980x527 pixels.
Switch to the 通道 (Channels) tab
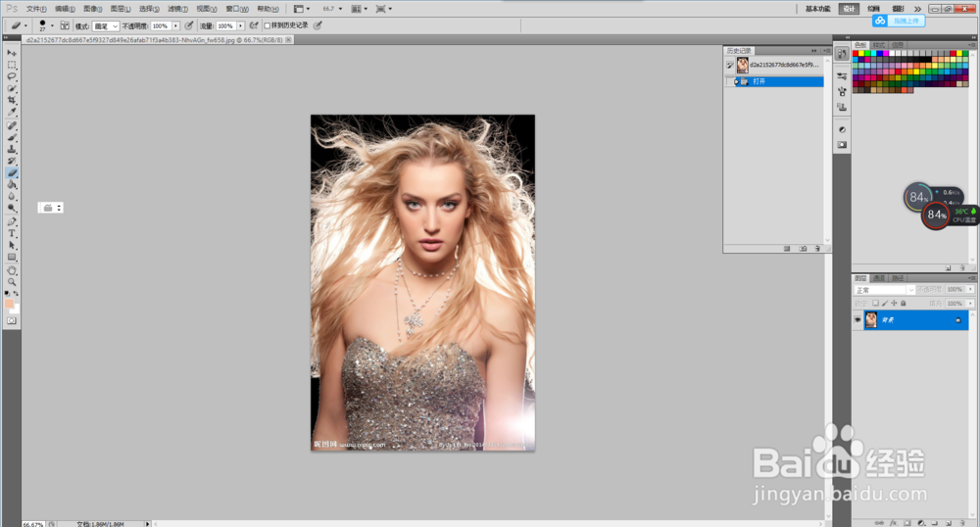879,278
